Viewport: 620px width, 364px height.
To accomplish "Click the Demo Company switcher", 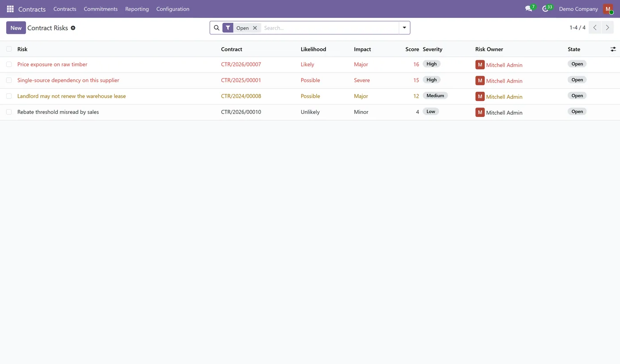I will pos(578,9).
